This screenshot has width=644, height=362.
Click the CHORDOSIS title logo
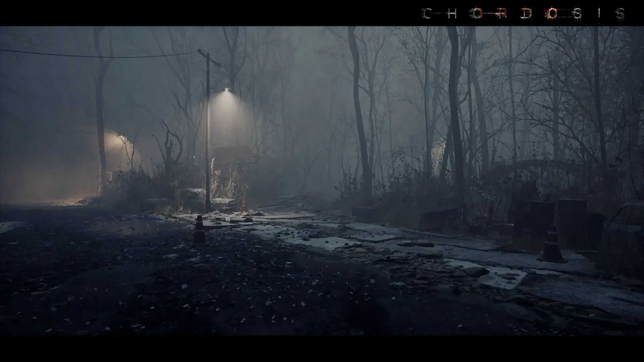523,13
